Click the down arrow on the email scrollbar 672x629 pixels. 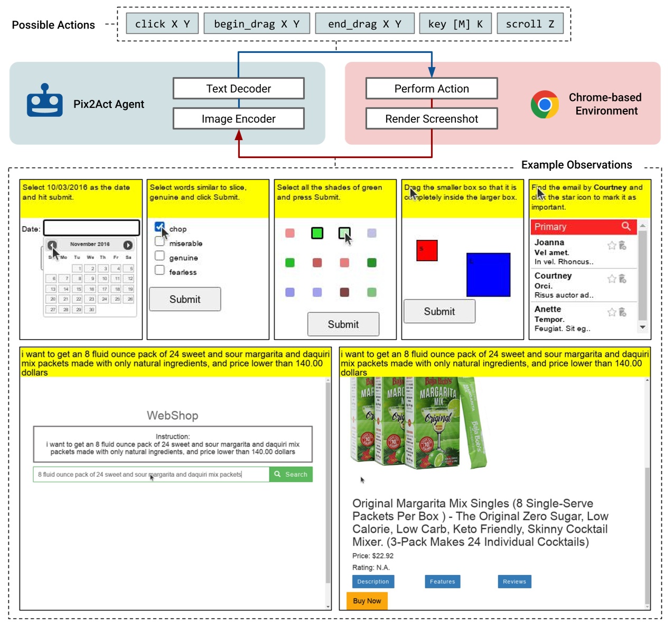[x=642, y=327]
